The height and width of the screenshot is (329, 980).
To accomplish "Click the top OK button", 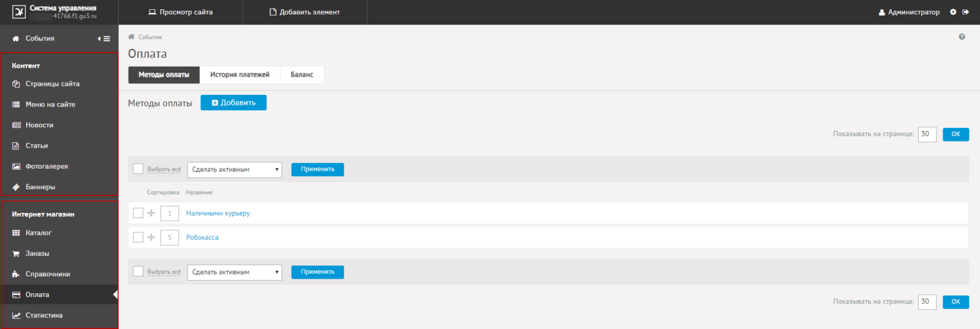I will point(956,134).
